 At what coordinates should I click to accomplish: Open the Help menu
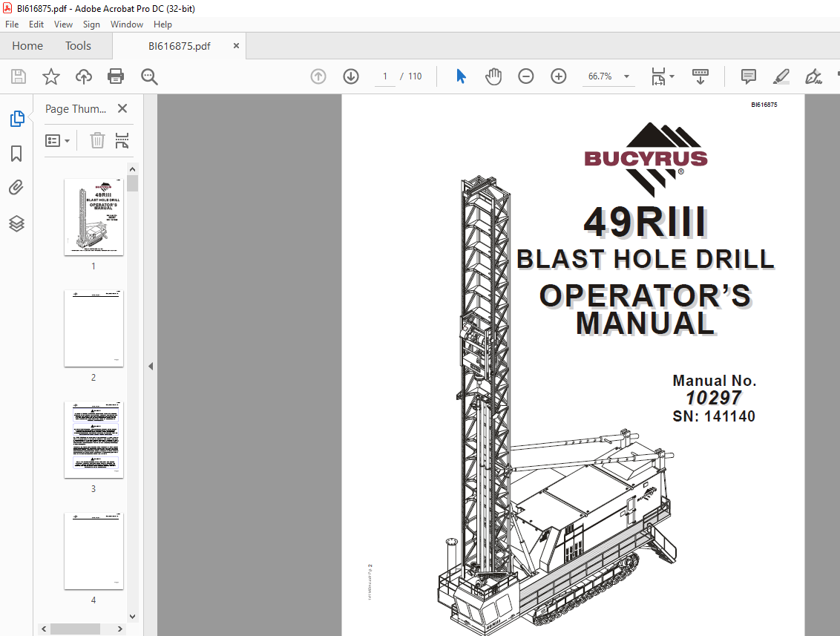tap(163, 24)
